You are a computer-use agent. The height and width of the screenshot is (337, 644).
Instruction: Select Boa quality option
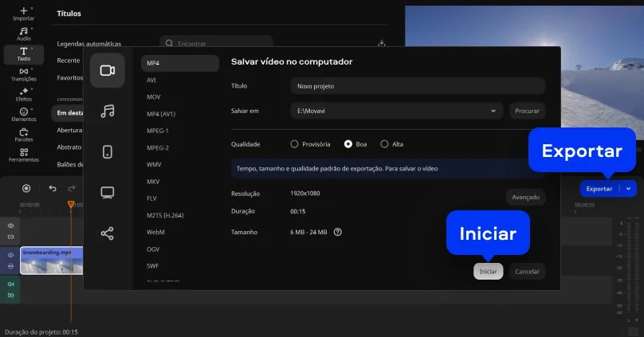click(348, 144)
